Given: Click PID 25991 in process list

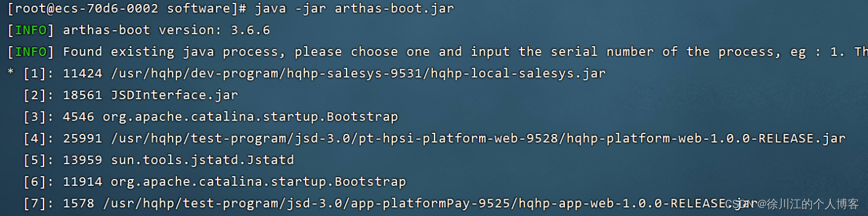Looking at the screenshot, I should point(79,139).
